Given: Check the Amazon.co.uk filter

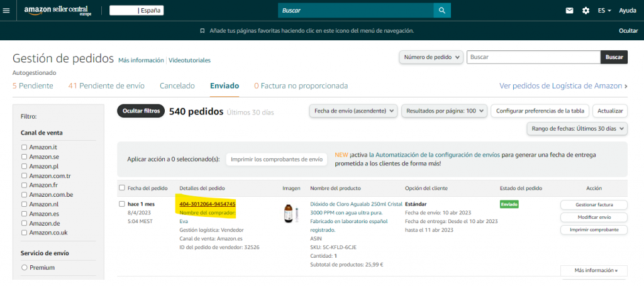Looking at the screenshot, I should click(x=25, y=233).
